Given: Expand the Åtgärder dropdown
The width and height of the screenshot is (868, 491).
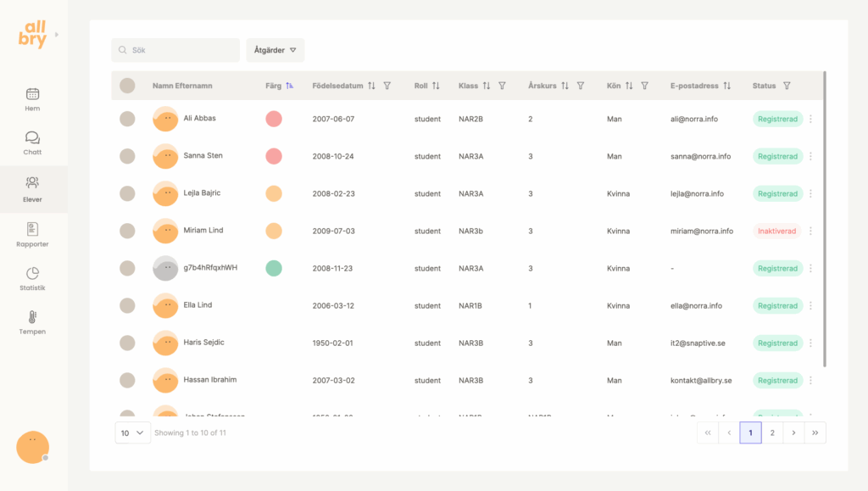Looking at the screenshot, I should click(275, 50).
